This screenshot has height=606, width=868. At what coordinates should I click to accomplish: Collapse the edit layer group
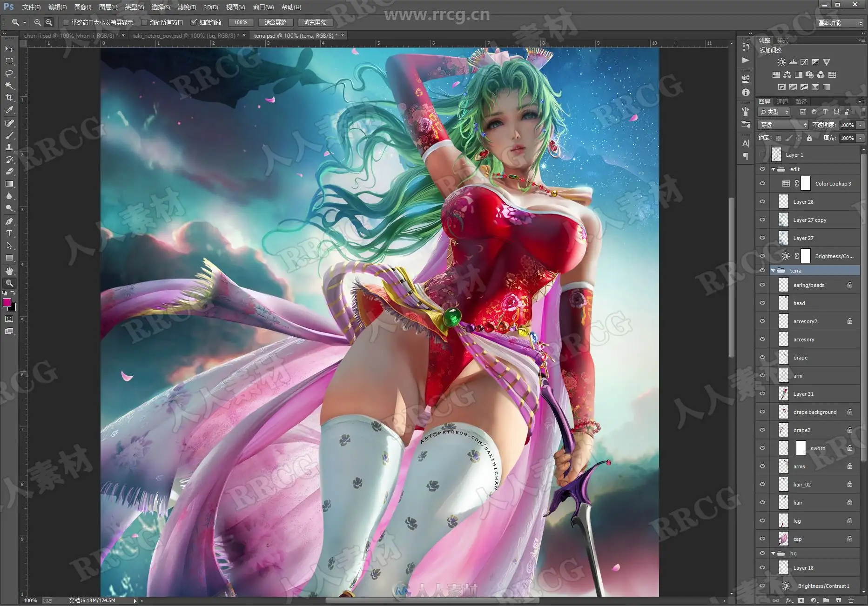pyautogui.click(x=774, y=169)
